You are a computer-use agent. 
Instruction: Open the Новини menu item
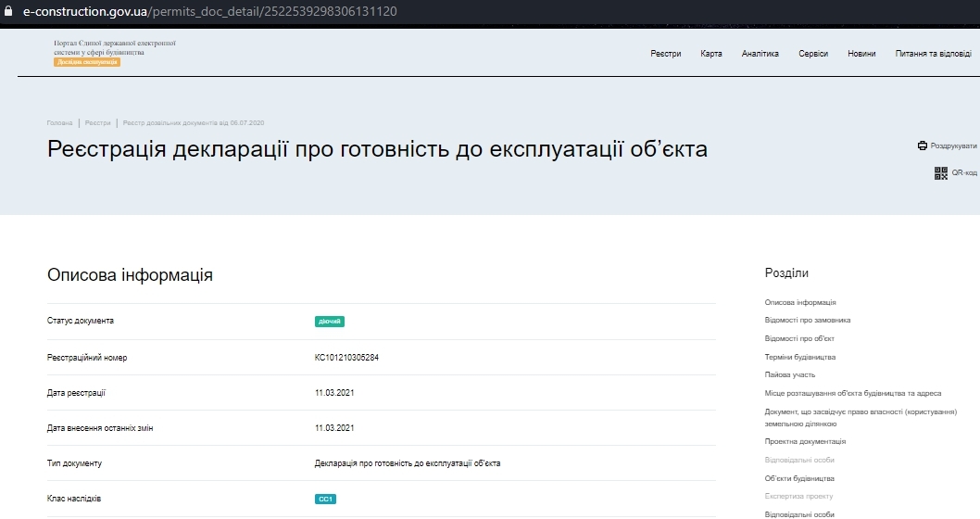point(861,54)
